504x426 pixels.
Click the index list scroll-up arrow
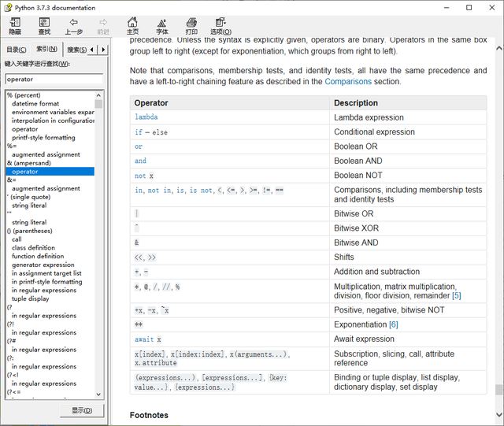pos(98,95)
